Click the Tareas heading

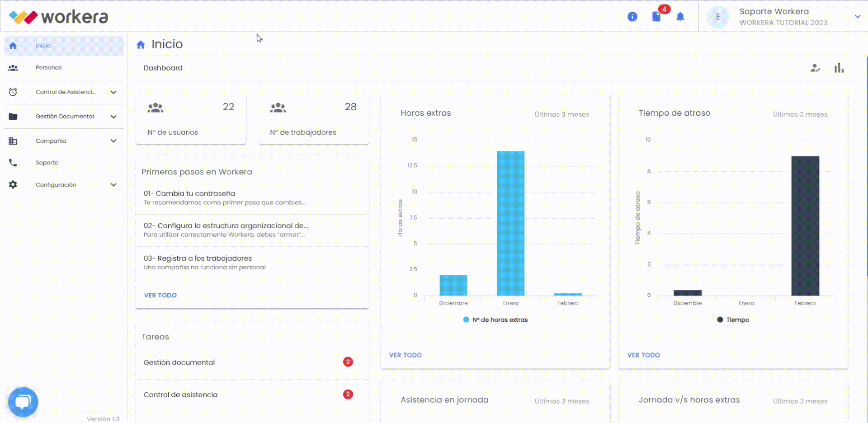155,337
